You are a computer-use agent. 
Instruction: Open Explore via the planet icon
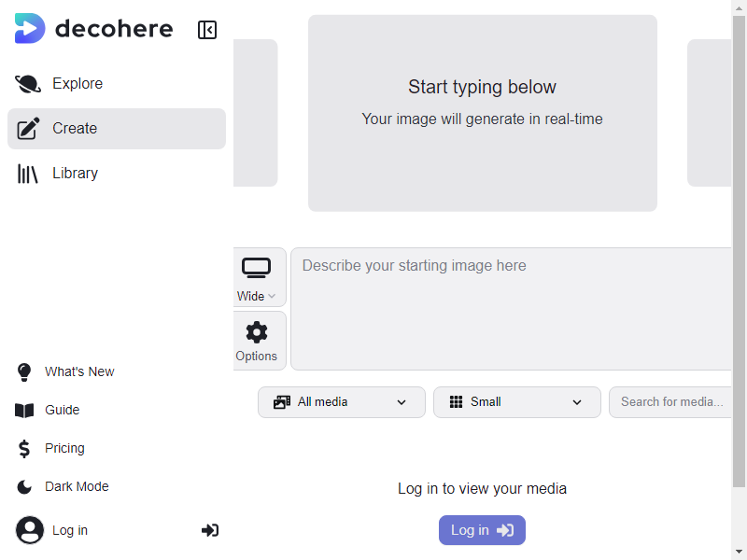(x=28, y=84)
